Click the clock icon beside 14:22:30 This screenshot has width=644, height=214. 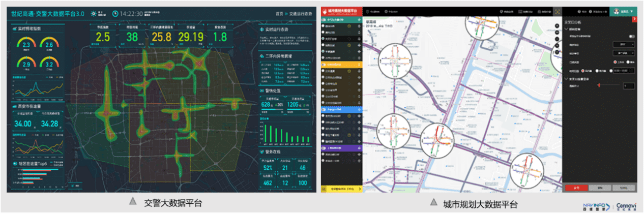(x=115, y=13)
